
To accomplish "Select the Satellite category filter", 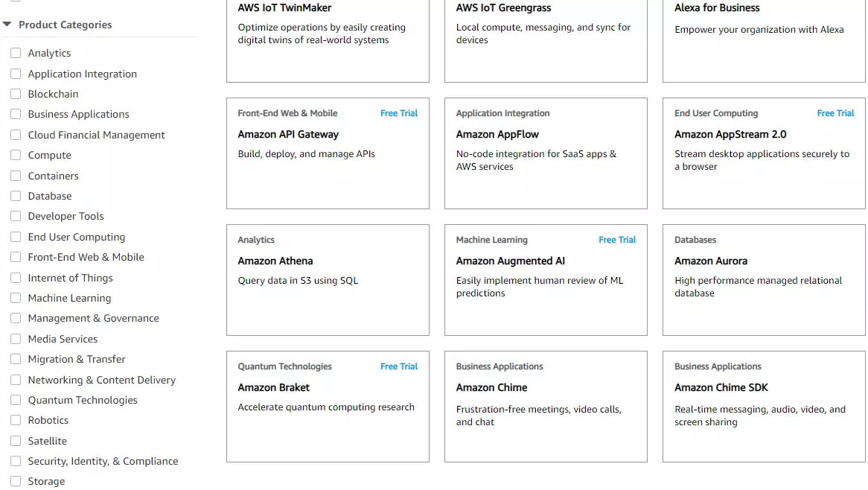I will click(x=16, y=440).
